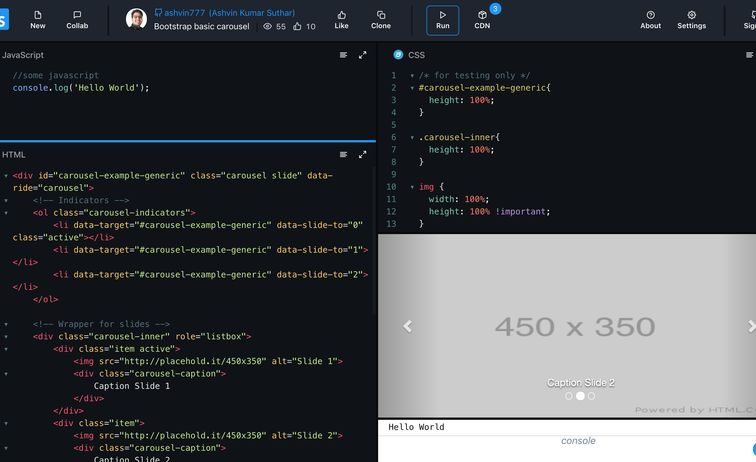Viewport: 756px width, 462px height.
Task: Like this snippet with thumbs-up icon
Action: point(341,20)
